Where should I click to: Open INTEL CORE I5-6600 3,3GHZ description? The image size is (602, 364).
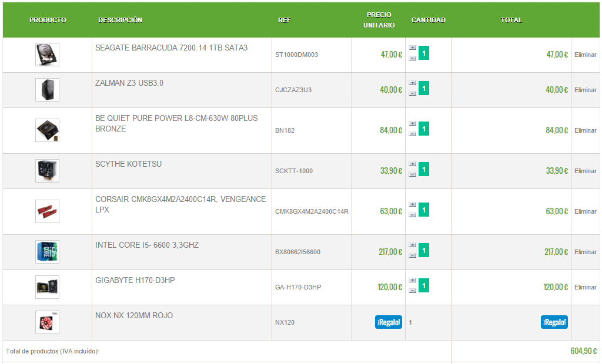coord(147,245)
